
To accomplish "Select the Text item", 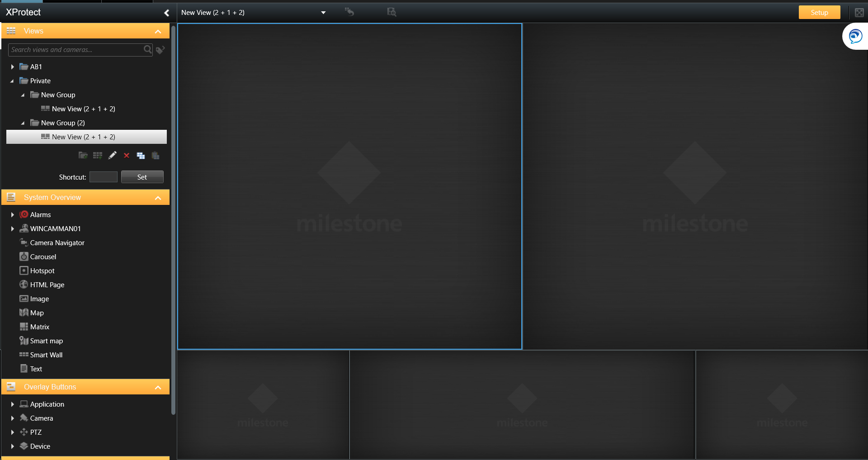I will click(x=36, y=369).
